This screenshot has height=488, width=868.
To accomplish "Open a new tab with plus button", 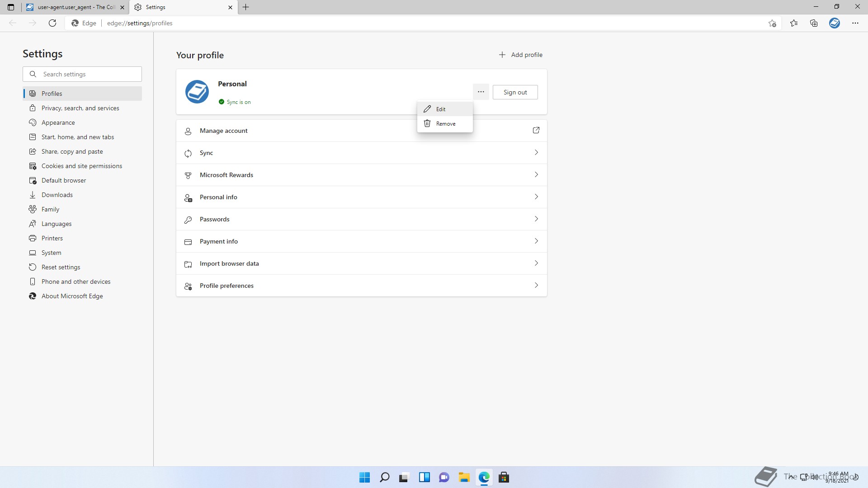I will tap(246, 7).
